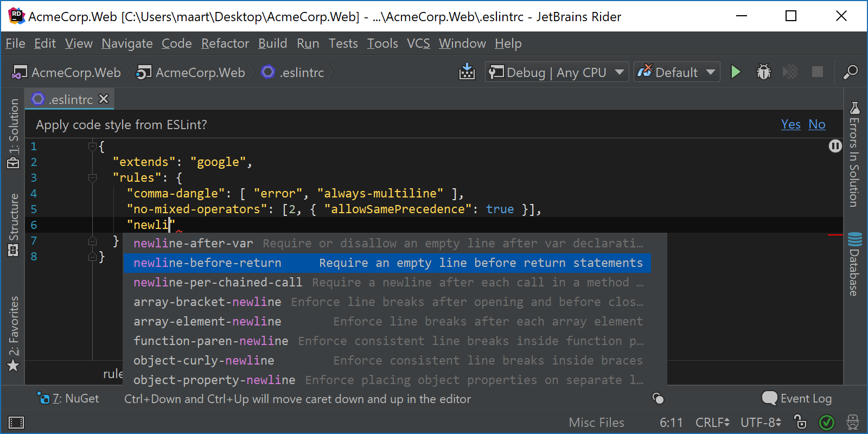Open the Navigate menu

127,43
